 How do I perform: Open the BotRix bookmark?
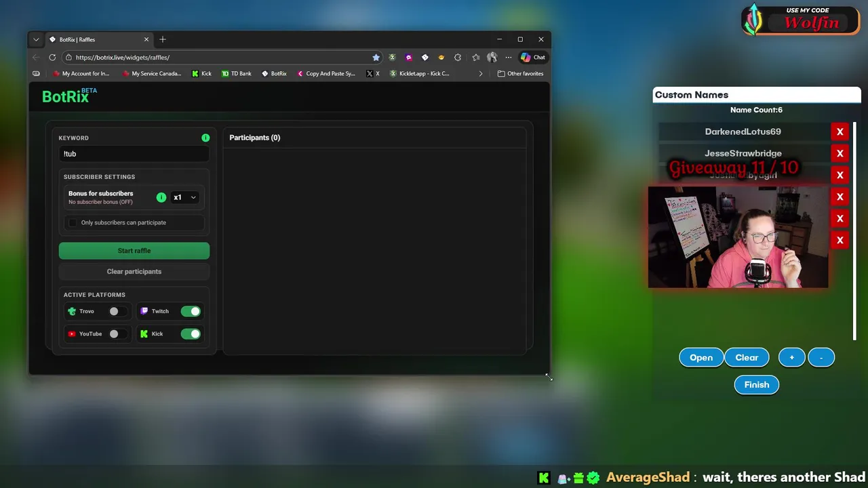coord(274,73)
